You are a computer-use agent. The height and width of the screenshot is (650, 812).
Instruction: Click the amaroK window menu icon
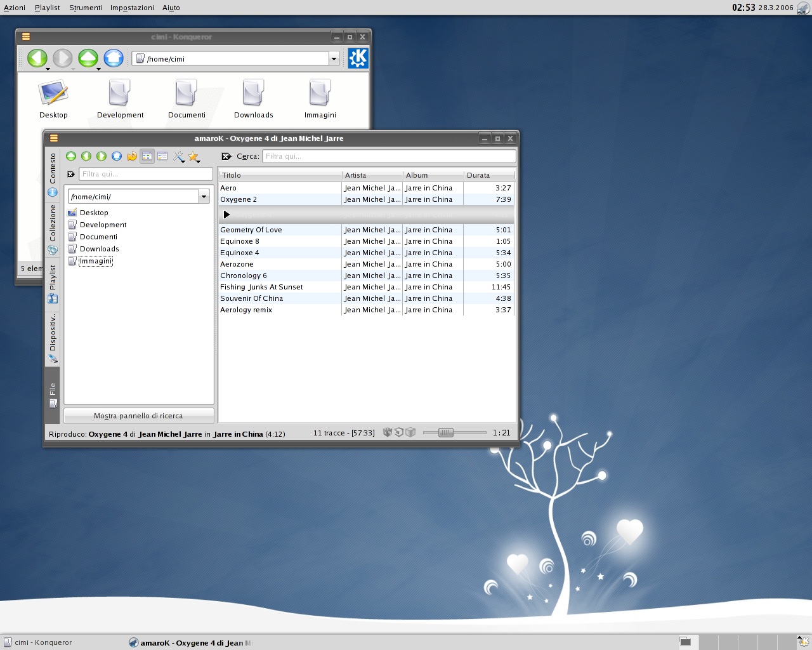[x=54, y=138]
